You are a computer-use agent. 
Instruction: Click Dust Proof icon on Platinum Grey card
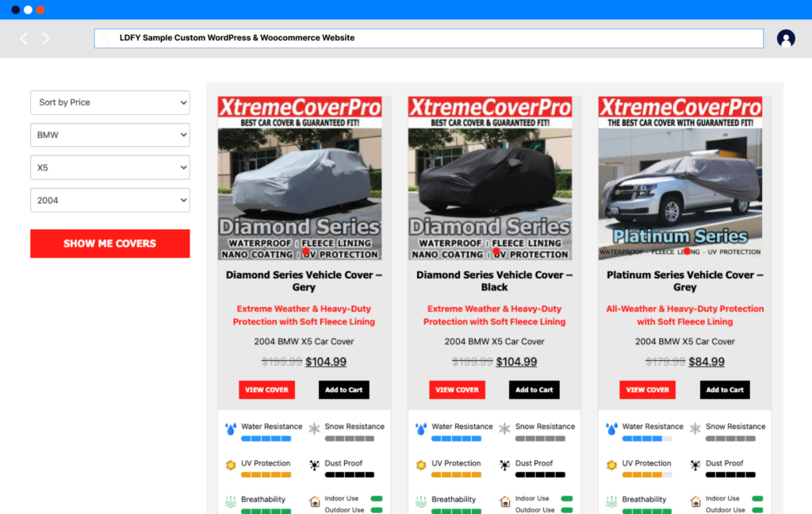(x=695, y=465)
